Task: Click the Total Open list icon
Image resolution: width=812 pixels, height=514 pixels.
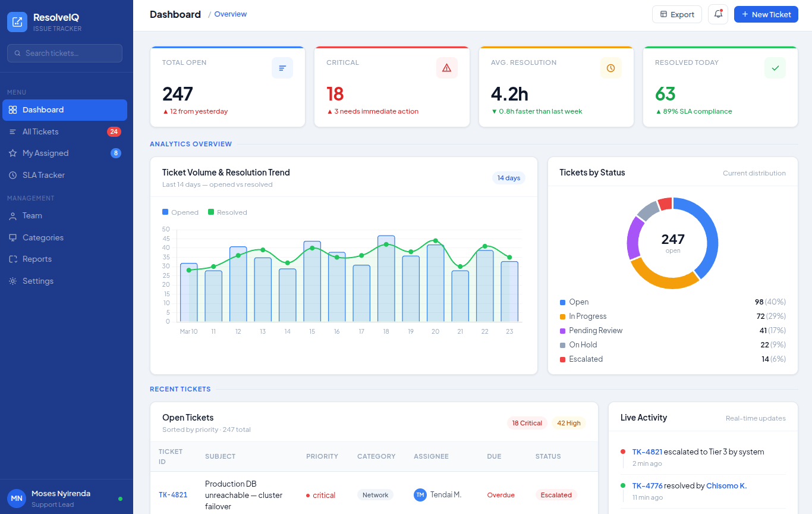Action: (x=282, y=68)
